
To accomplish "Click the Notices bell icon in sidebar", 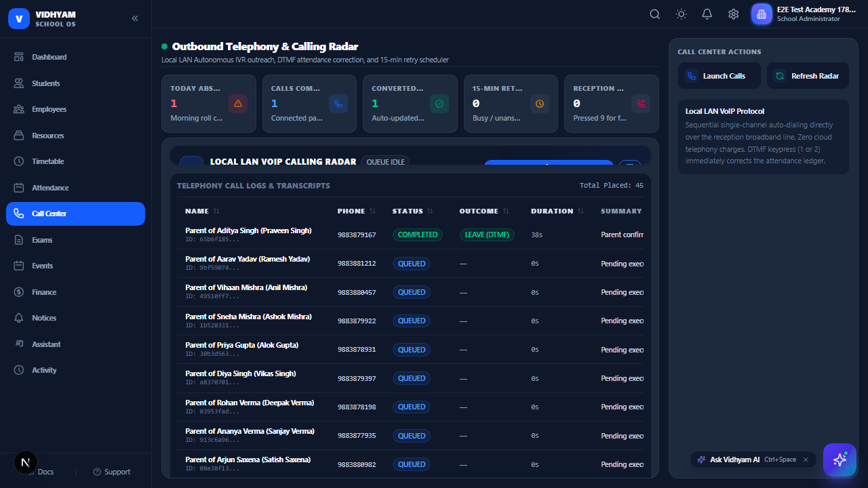I will pyautogui.click(x=19, y=318).
